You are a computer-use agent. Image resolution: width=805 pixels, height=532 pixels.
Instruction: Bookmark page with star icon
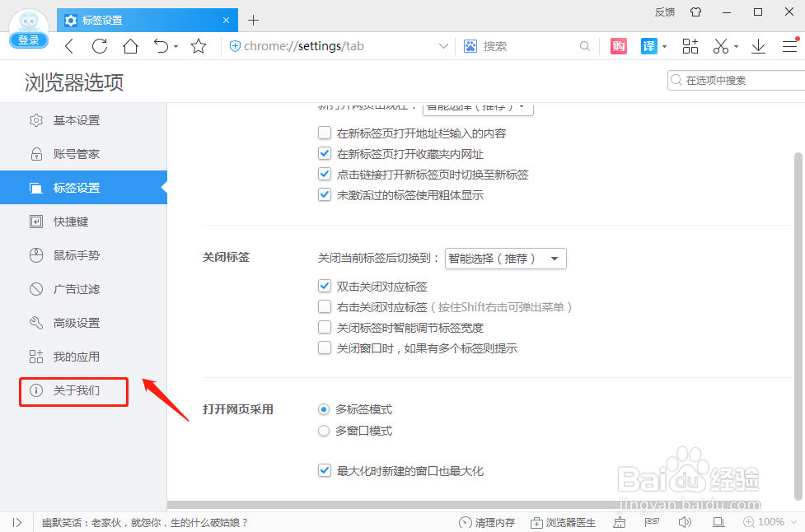(x=199, y=46)
